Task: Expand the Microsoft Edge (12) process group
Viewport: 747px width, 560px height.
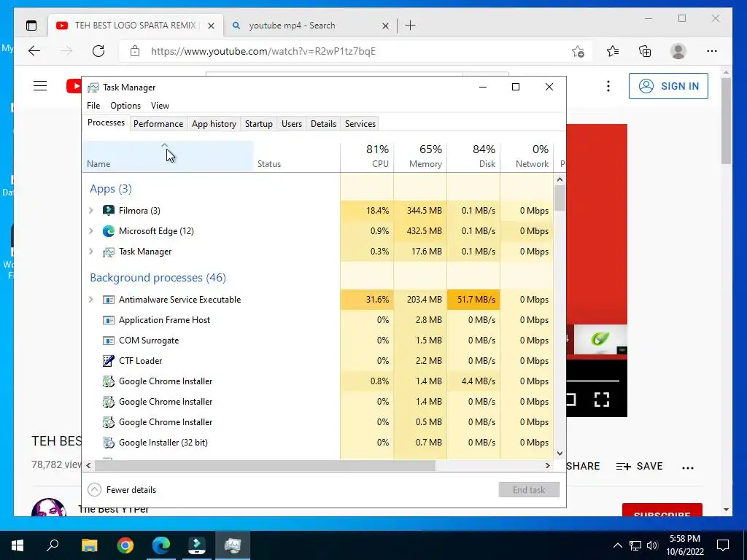Action: click(91, 231)
